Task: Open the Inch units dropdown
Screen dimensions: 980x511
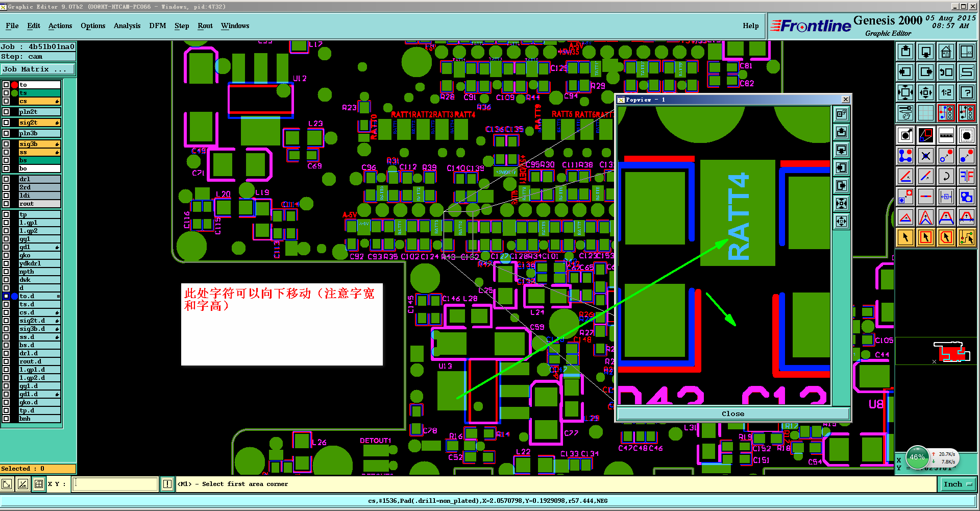Action: (x=958, y=484)
